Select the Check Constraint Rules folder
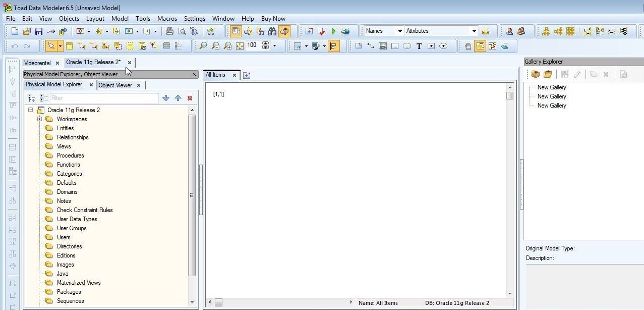This screenshot has height=310, width=644. 85,210
